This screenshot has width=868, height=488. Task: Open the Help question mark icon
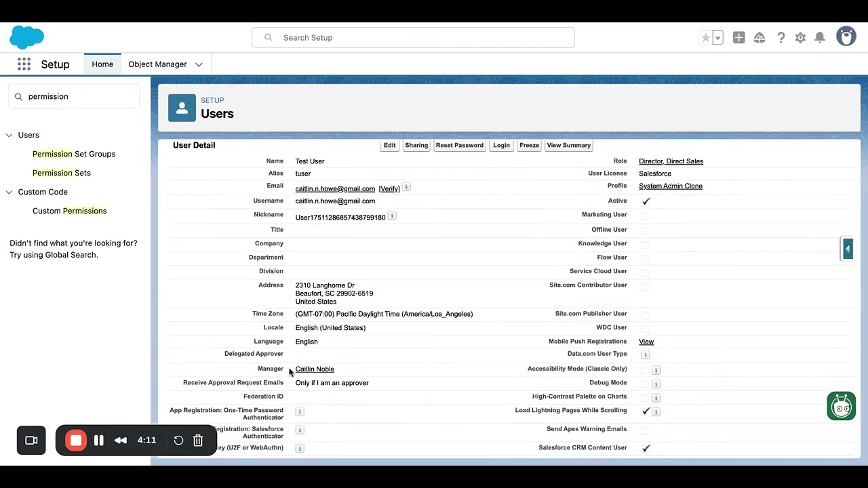pos(781,38)
